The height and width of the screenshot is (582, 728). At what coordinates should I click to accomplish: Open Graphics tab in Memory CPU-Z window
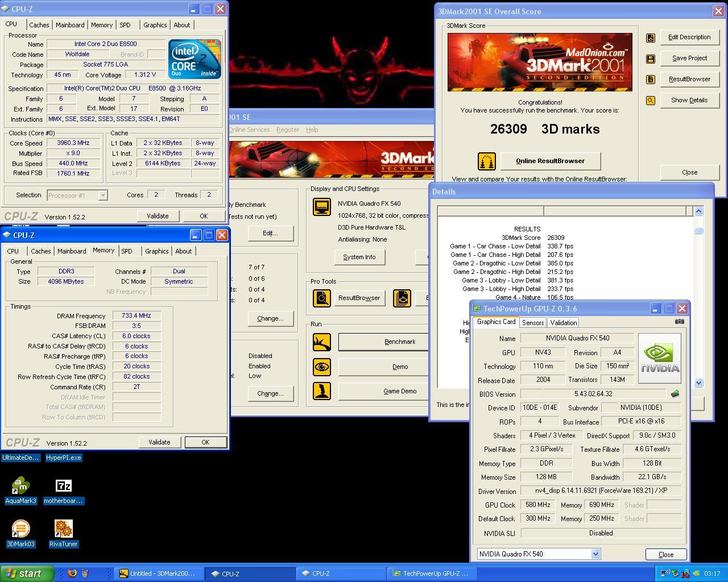pyautogui.click(x=156, y=251)
